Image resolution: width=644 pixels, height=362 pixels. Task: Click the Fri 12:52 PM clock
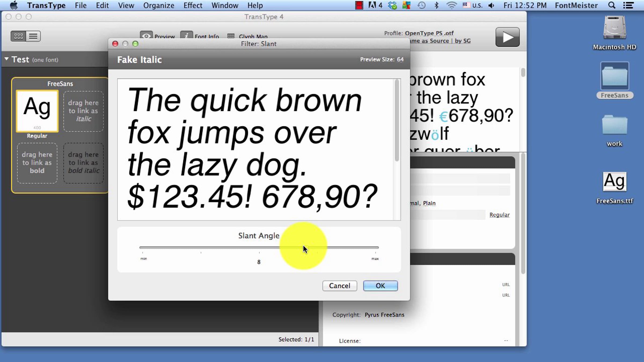pos(525,5)
